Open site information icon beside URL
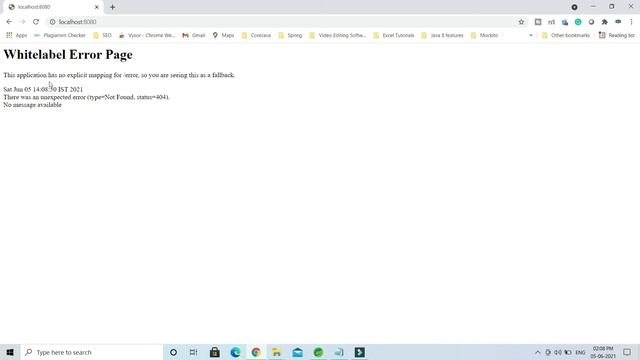The image size is (640, 360). tap(52, 22)
